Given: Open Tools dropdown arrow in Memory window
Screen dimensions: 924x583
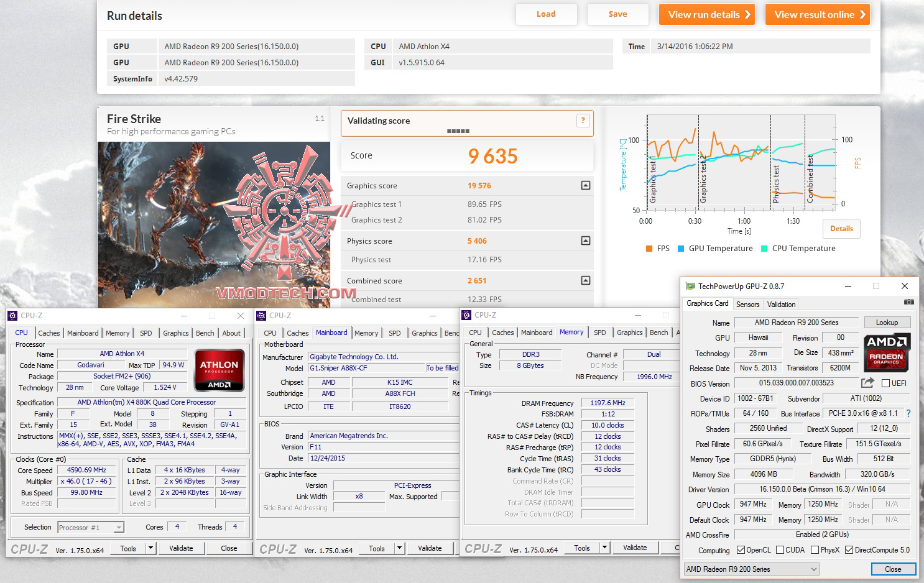Looking at the screenshot, I should 604,548.
